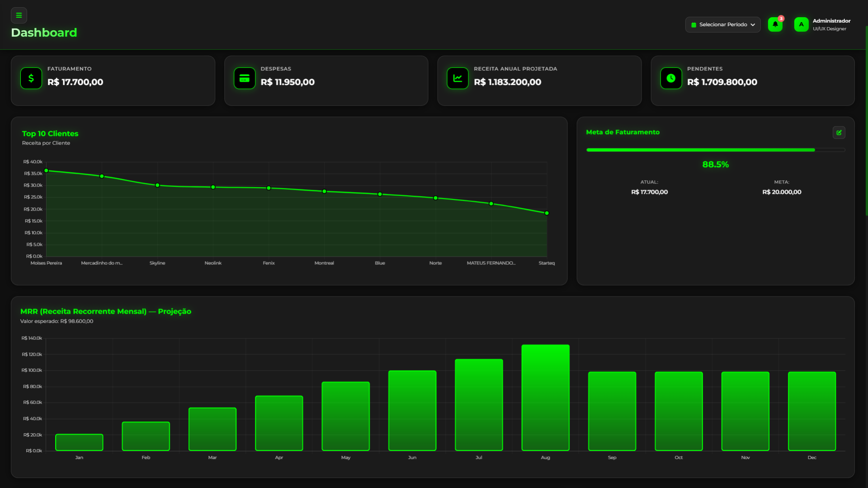
Task: Click the Receita Anual Projetada chart icon
Action: [458, 78]
